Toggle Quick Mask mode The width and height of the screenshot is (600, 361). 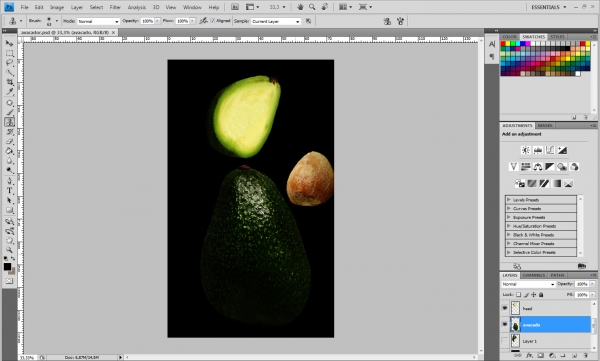click(x=9, y=281)
